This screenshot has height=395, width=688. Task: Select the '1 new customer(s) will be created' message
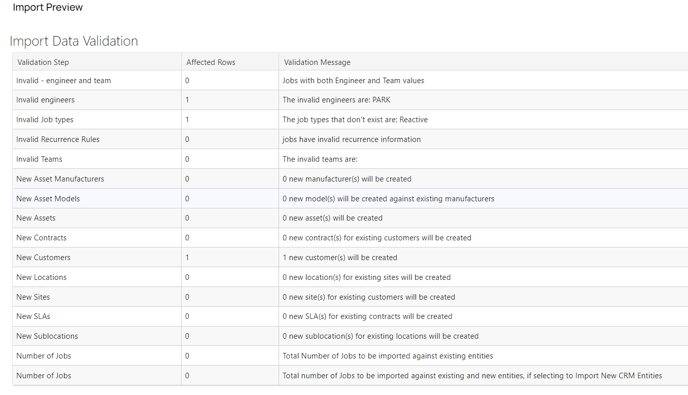(x=340, y=257)
